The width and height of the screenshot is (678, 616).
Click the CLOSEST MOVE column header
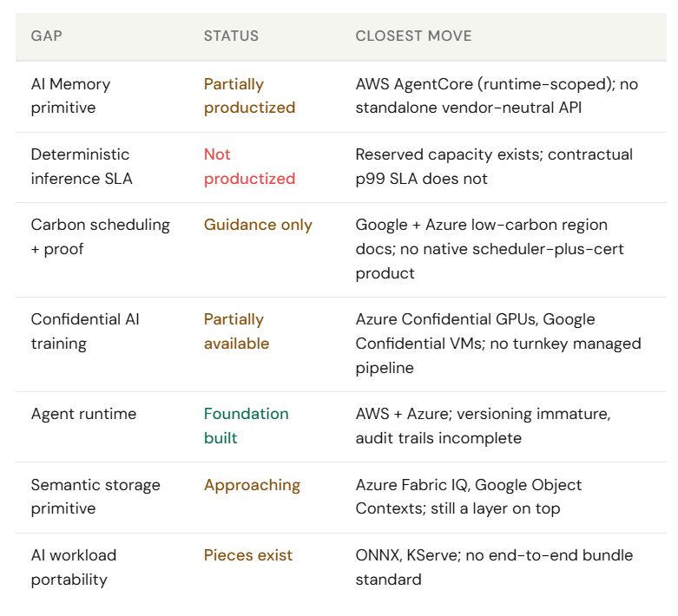pos(413,36)
